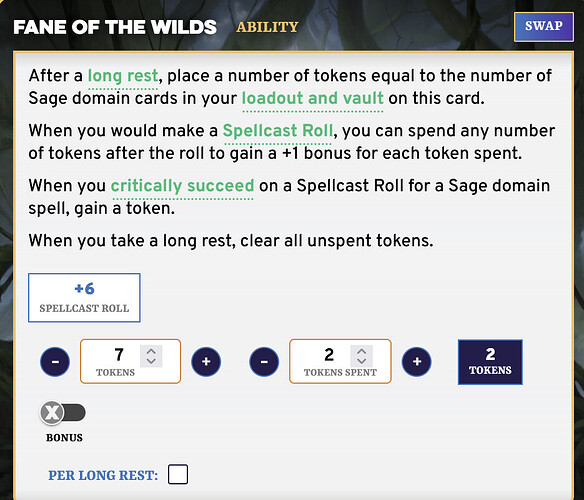Roll the +6 Spellcast Roll box

click(x=84, y=298)
